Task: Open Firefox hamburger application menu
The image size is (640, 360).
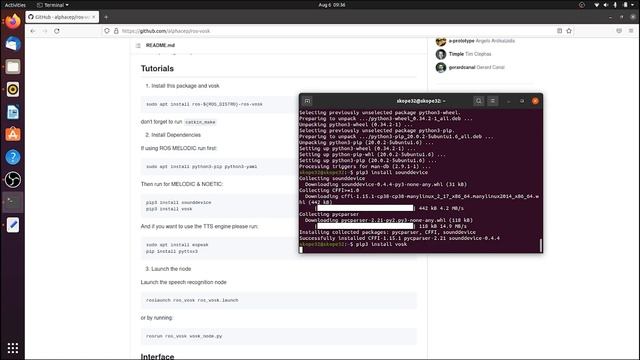Action: 631,31
